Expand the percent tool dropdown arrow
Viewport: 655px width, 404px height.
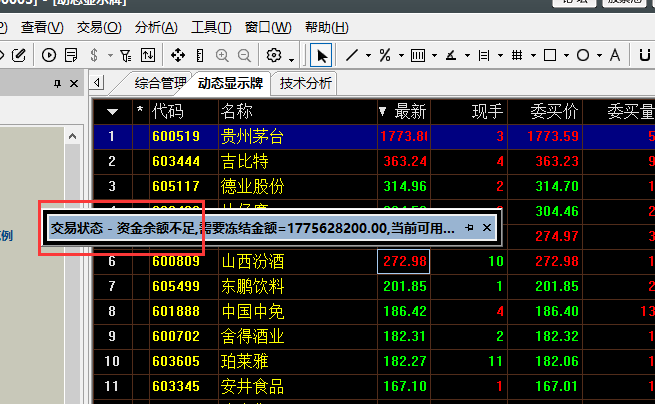pos(401,55)
